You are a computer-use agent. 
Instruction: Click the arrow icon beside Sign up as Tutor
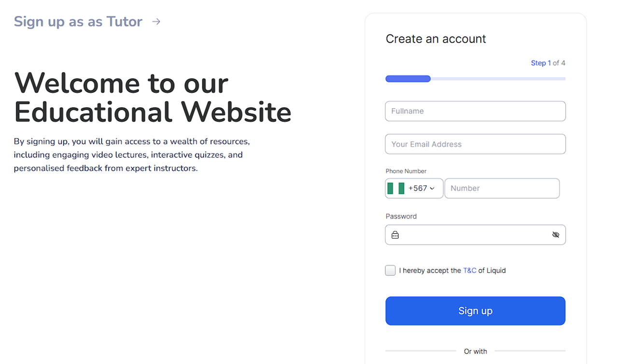[x=156, y=22]
